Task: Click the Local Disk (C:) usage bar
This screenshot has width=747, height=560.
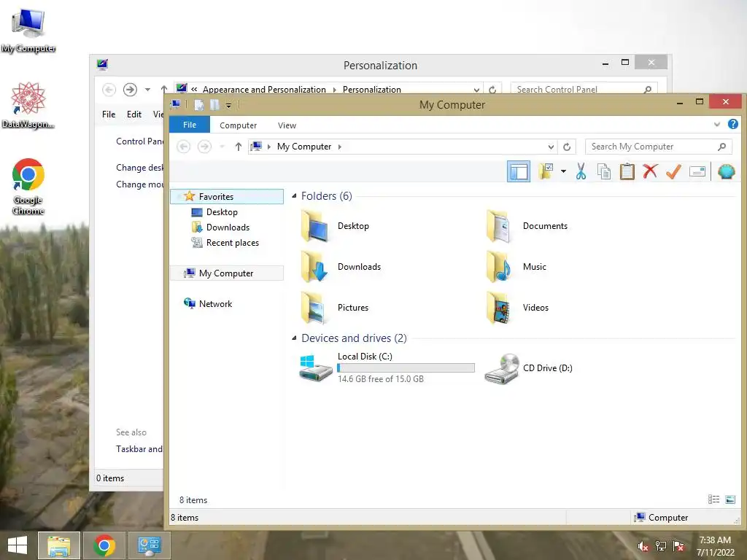Action: point(406,367)
